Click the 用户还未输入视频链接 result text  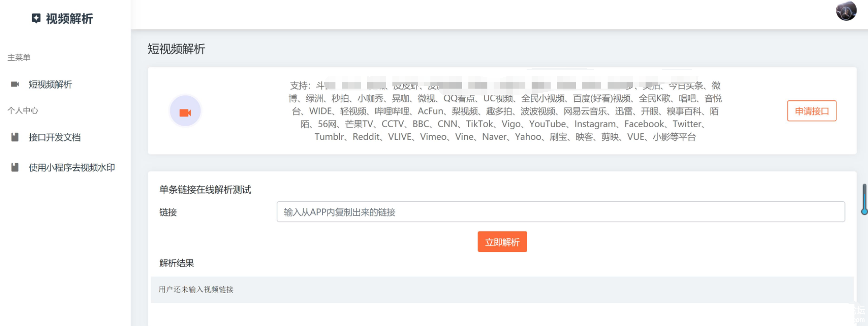tap(196, 289)
